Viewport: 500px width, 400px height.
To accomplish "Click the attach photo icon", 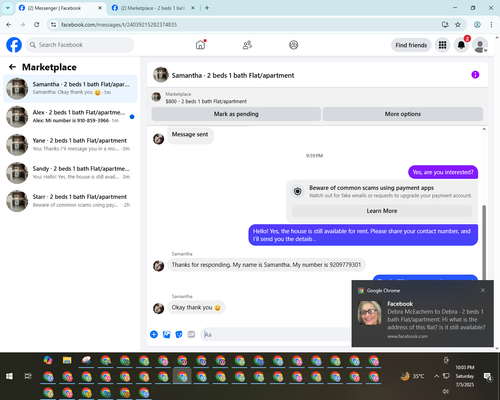I will [166, 334].
